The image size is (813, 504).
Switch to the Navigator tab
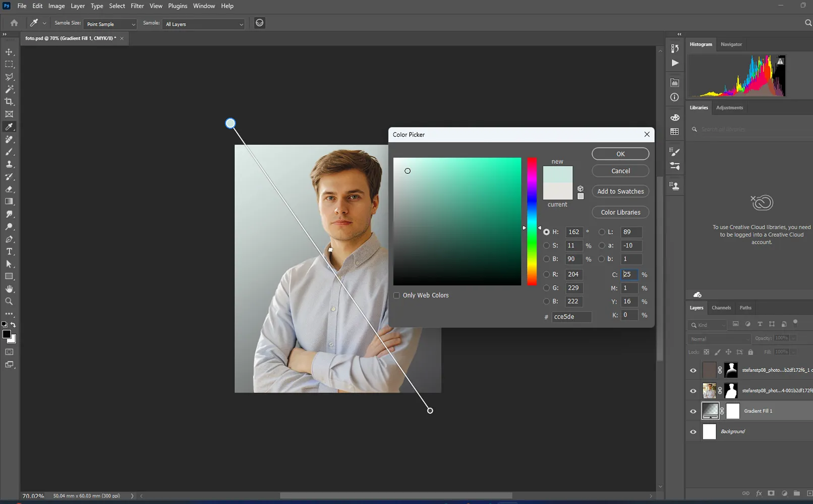tap(731, 44)
